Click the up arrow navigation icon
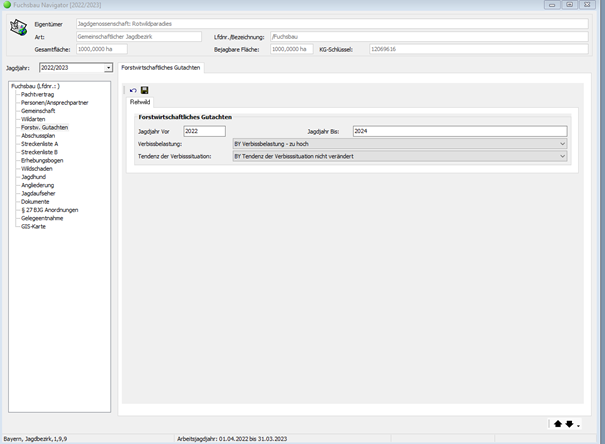The width and height of the screenshot is (605, 444). [x=557, y=423]
